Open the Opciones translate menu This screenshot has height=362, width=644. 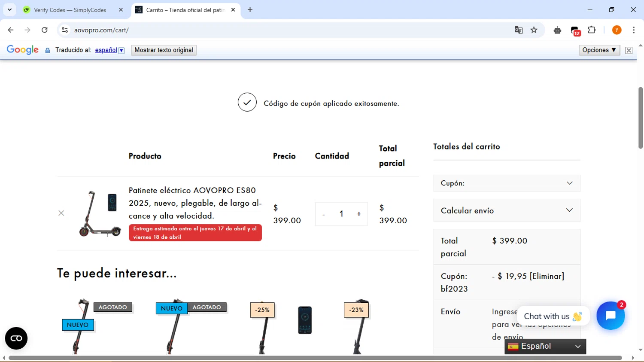click(599, 50)
